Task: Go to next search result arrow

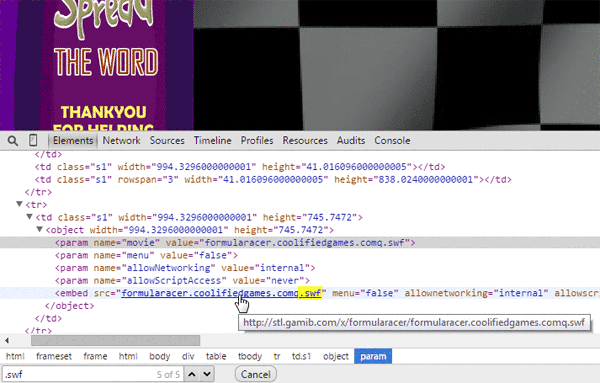Action: (207, 374)
